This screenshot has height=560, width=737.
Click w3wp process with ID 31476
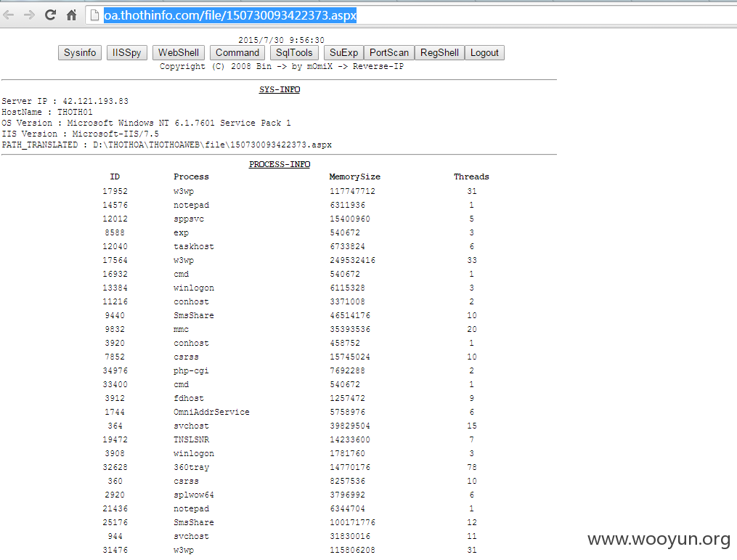tap(183, 550)
